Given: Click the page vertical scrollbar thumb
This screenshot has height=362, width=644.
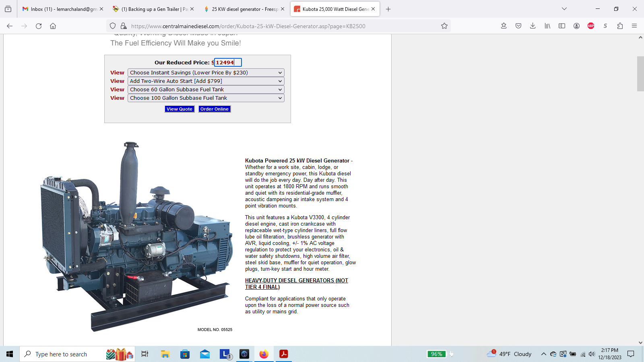Looking at the screenshot, I should 640,74.
